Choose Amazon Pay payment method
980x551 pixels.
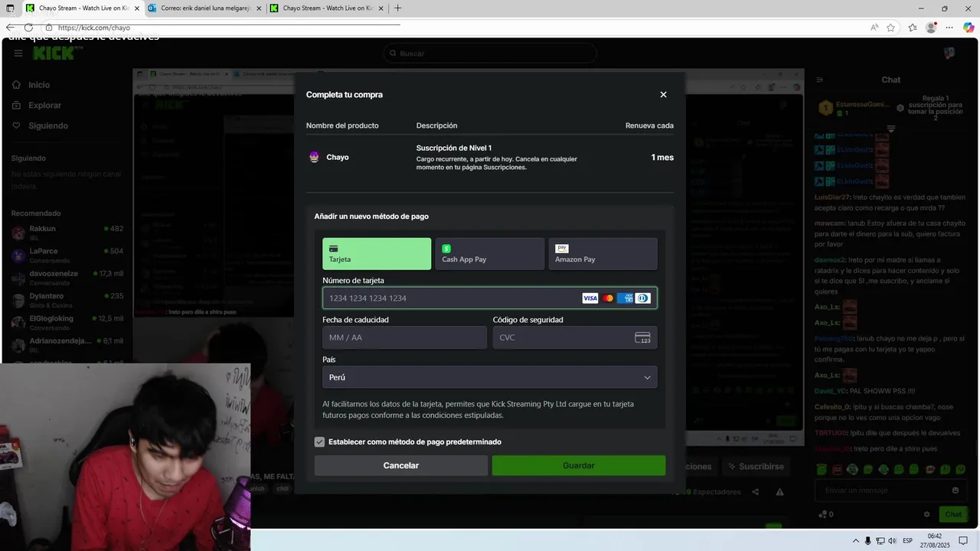pos(603,253)
